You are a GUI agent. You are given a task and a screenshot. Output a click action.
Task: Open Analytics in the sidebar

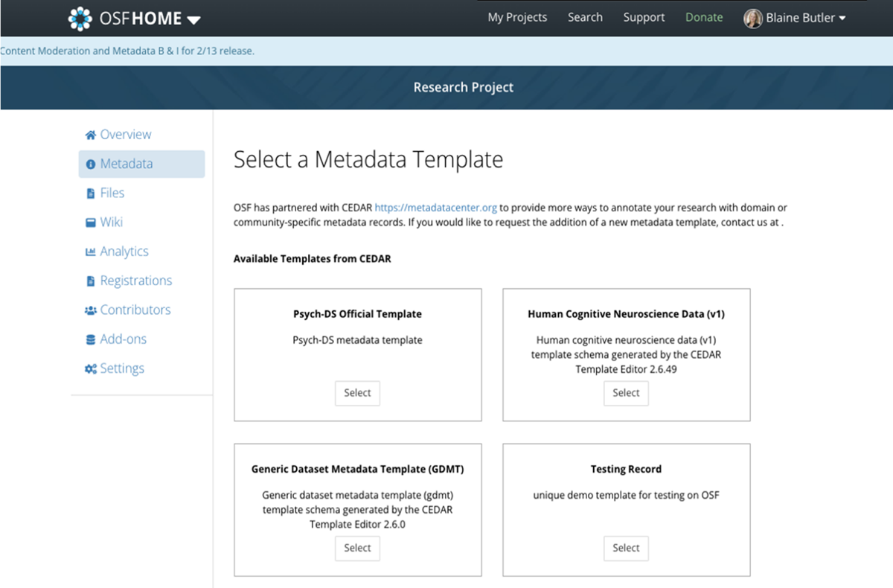pos(124,252)
